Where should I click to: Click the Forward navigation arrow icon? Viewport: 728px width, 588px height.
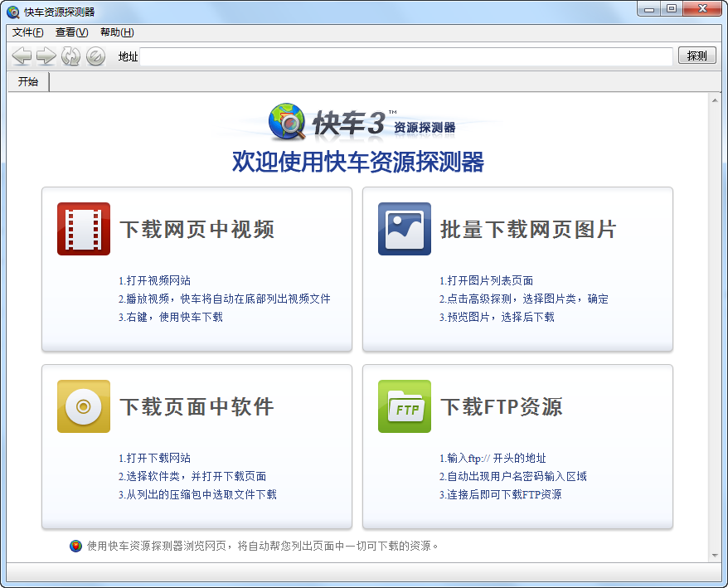tap(46, 56)
